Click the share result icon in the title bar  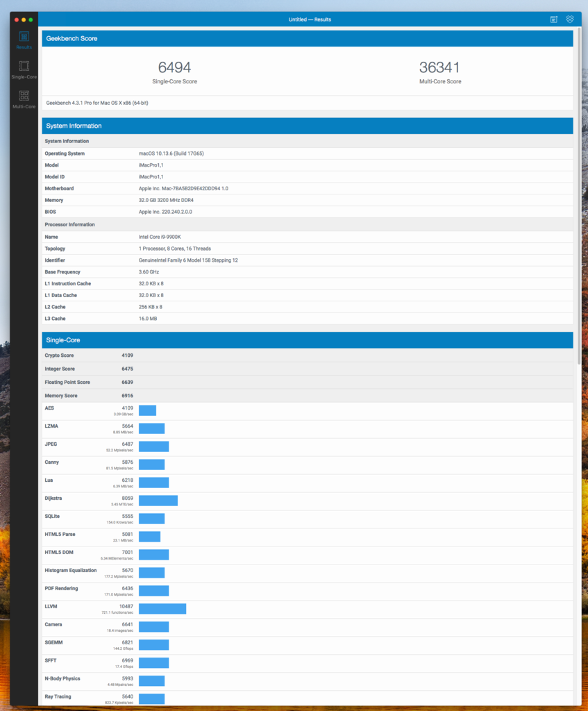[x=553, y=19]
